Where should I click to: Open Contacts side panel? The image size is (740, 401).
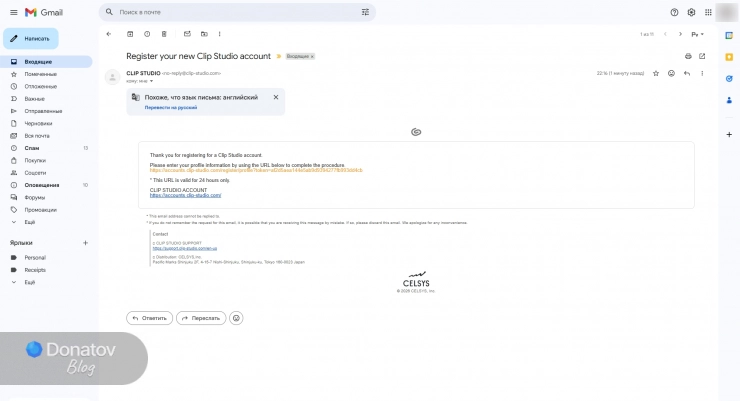(729, 100)
